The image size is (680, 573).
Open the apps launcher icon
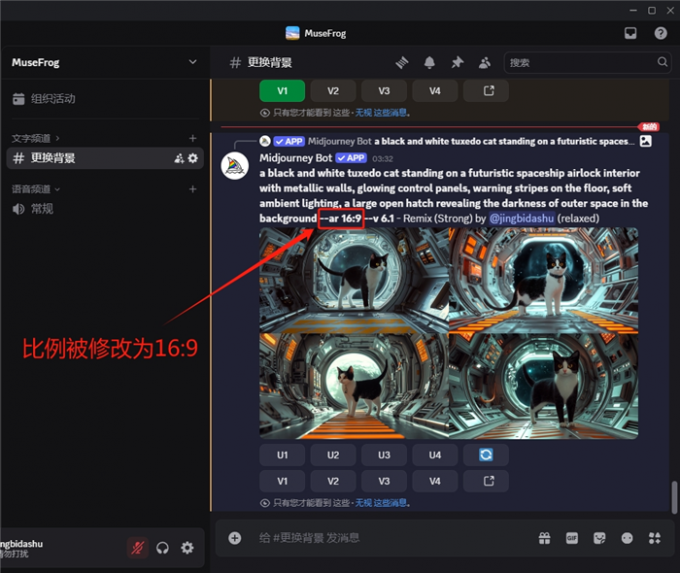[654, 538]
